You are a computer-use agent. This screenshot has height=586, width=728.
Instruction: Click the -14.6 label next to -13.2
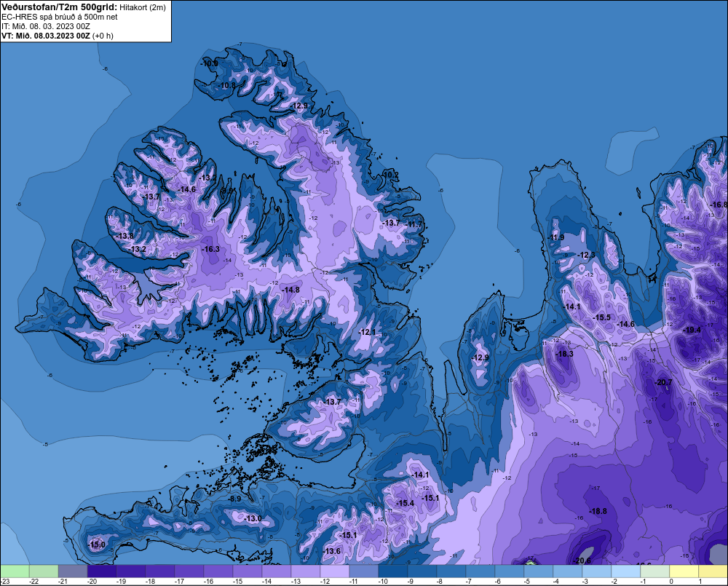click(186, 189)
